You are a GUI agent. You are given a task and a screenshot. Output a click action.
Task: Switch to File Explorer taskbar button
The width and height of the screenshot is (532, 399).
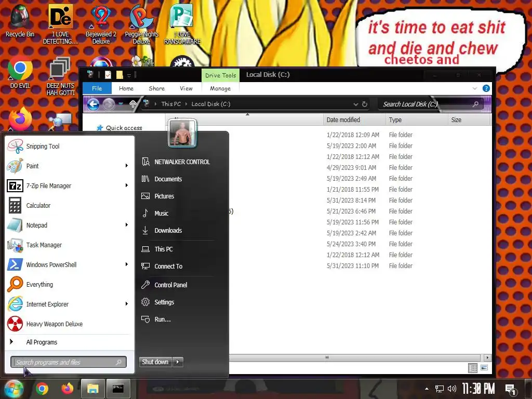[92, 389]
